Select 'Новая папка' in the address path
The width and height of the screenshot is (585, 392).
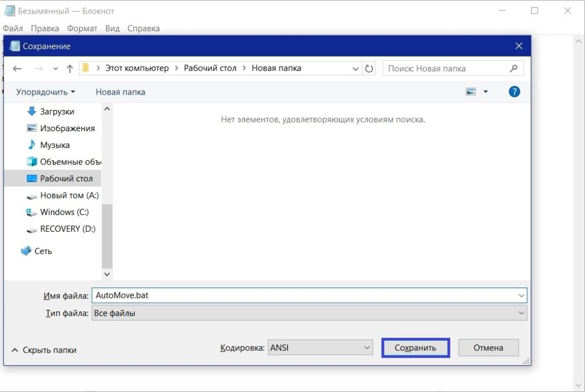tap(277, 68)
